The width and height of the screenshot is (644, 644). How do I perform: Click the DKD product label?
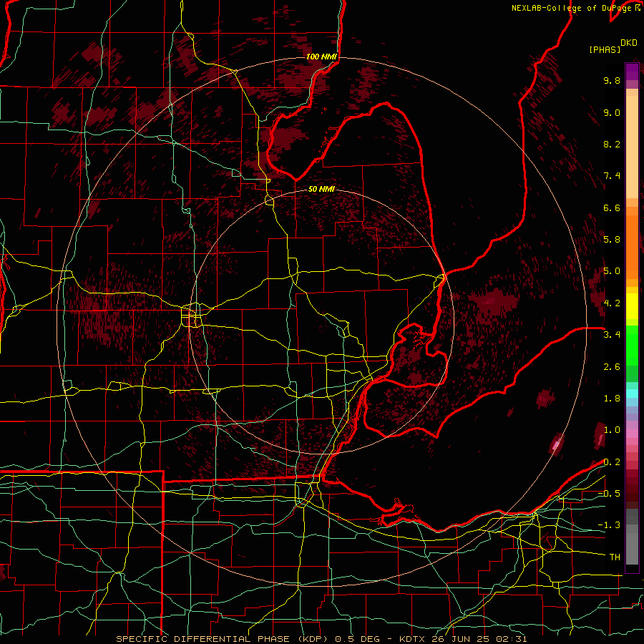628,43
